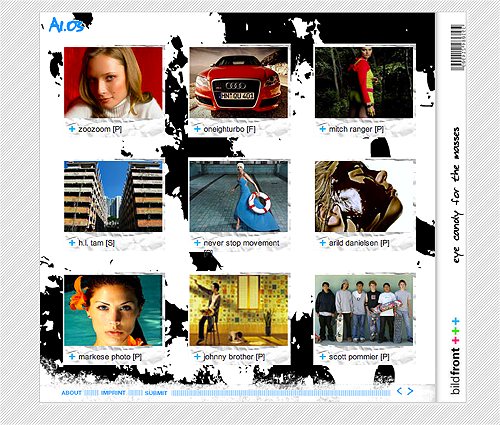Click the blue A1.05 issue logo
Image resolution: width=500 pixels, height=425 pixels.
coord(66,25)
